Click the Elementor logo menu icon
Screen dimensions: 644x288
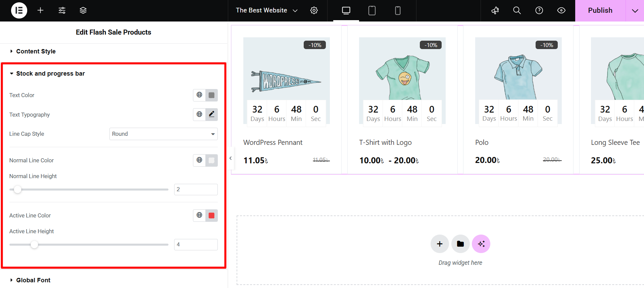[19, 10]
